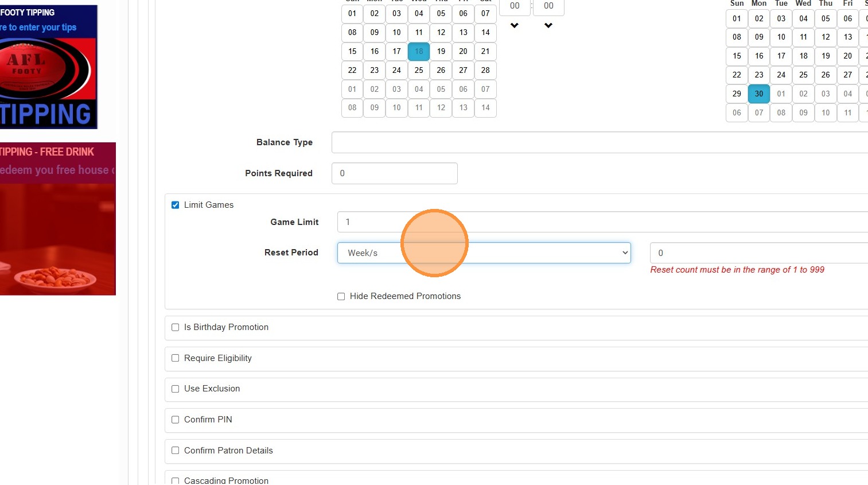Screen dimensions: 868x485
Task: Open the Reset Period Week/s dropdown
Action: tap(484, 253)
